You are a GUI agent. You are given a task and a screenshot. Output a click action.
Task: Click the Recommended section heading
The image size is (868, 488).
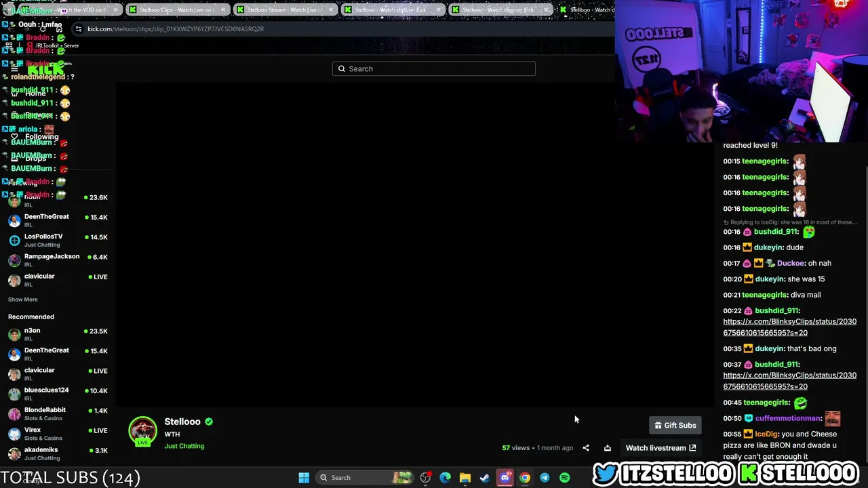pyautogui.click(x=31, y=317)
